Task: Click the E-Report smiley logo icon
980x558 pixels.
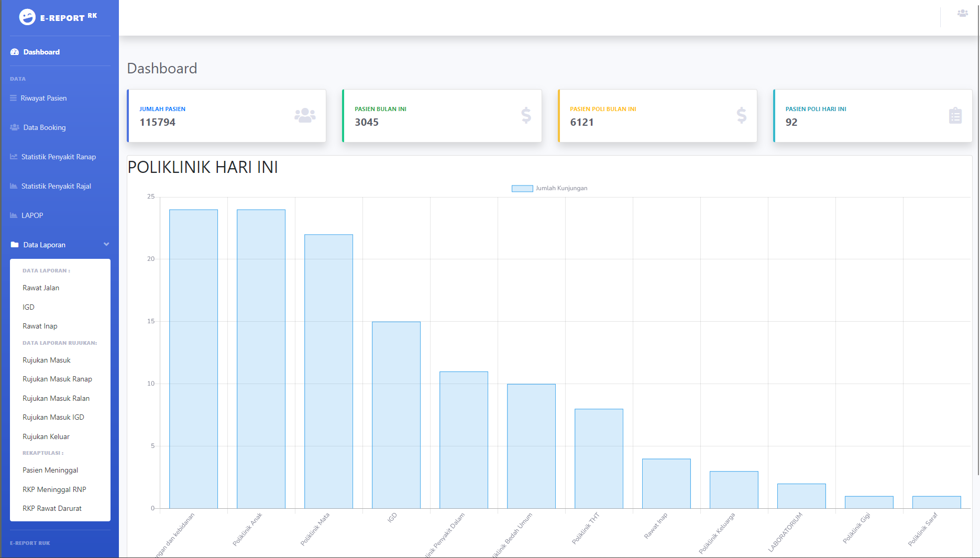Action: point(27,17)
